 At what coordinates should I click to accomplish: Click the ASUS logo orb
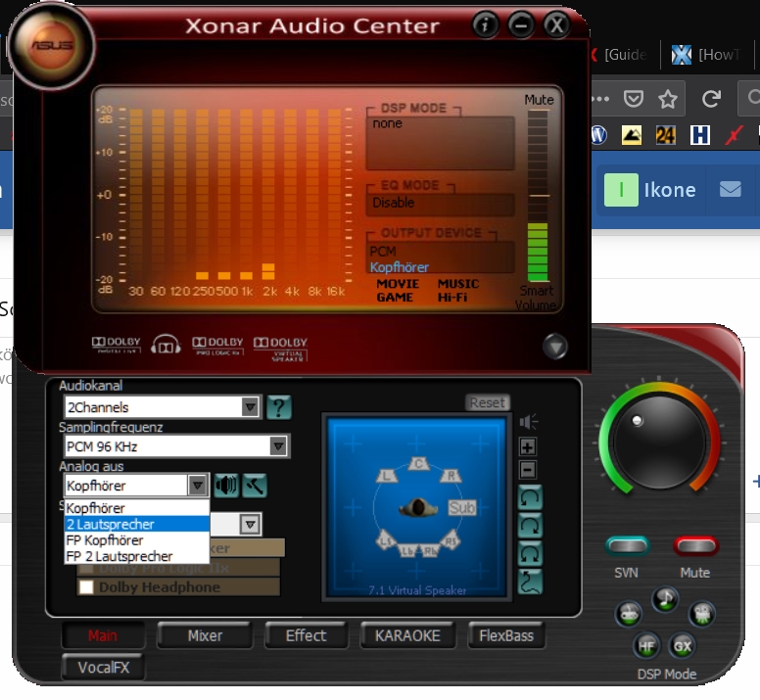(52, 46)
